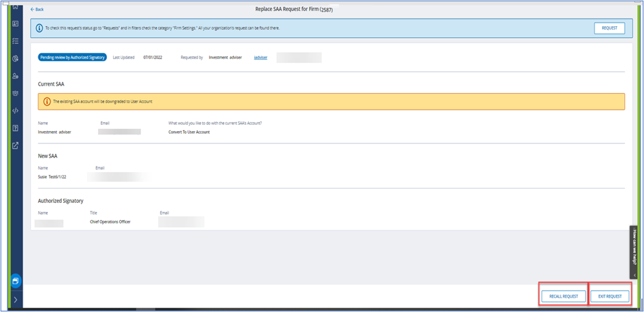Click the external link sidebar icon
The image size is (644, 312).
[15, 145]
